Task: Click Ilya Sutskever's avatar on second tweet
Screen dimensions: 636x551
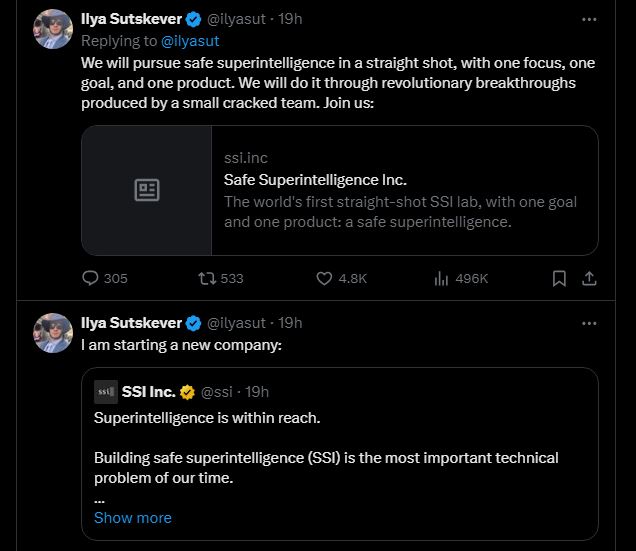Action: pos(52,332)
